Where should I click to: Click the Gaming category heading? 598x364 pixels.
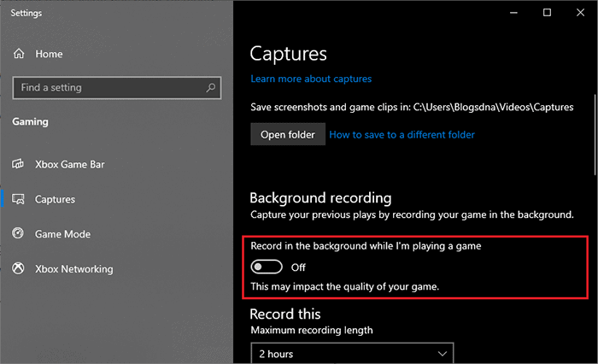click(30, 122)
